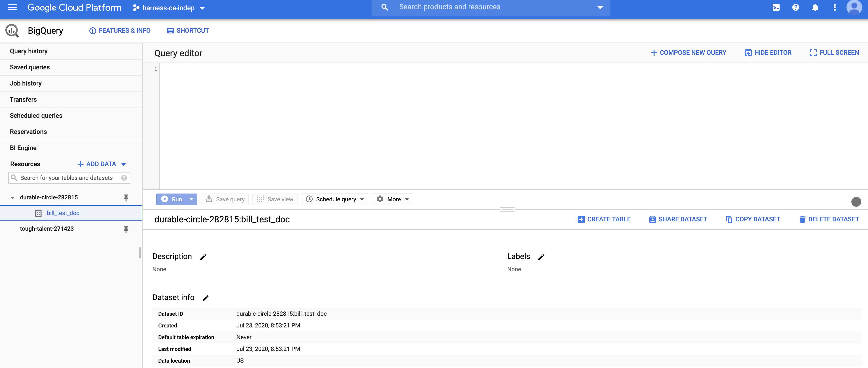Click the BigQuery logo icon
The image size is (868, 368).
point(12,31)
